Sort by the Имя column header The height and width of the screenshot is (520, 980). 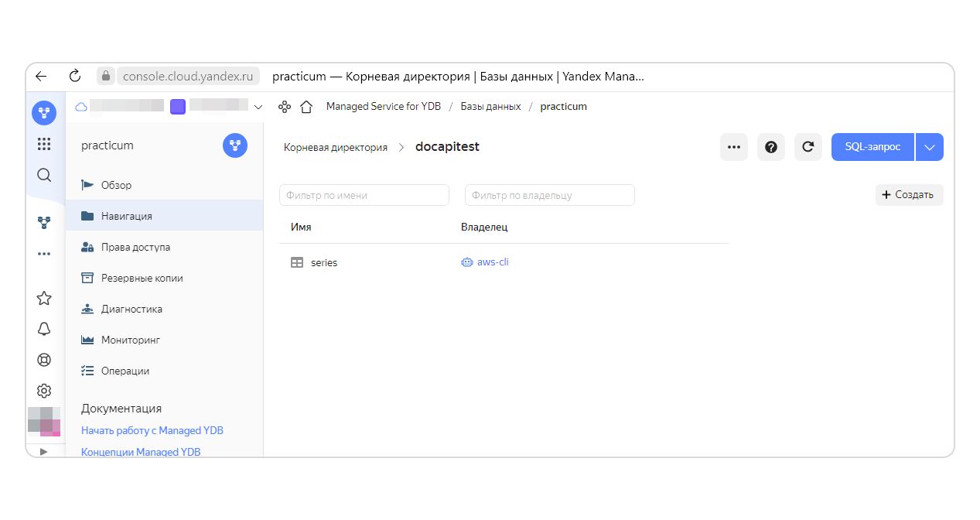[301, 227]
